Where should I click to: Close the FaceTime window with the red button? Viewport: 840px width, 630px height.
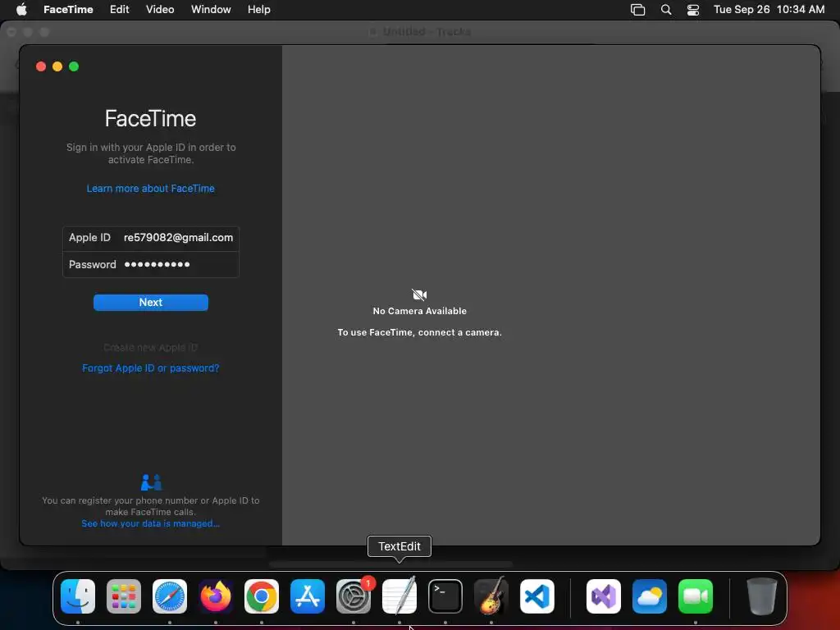[41, 66]
